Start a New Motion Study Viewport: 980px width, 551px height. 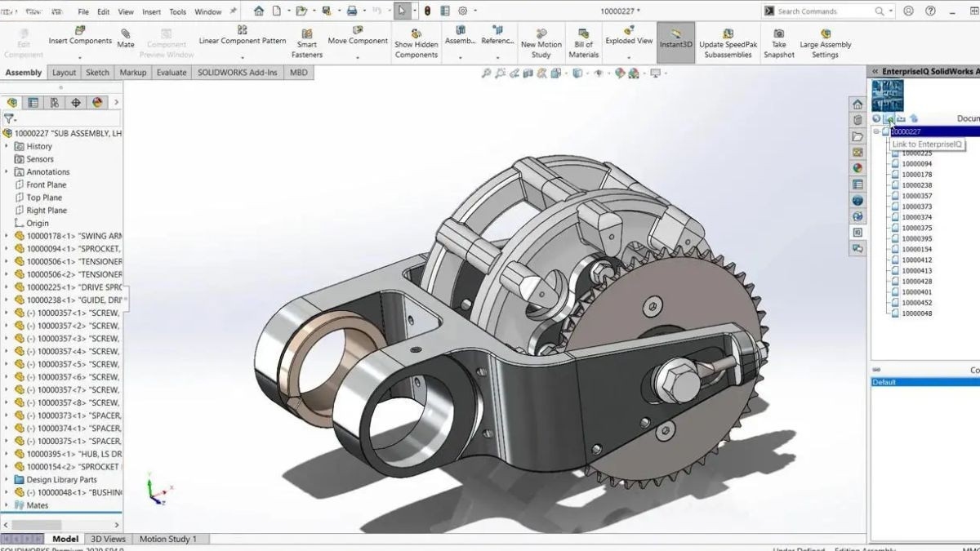click(541, 43)
